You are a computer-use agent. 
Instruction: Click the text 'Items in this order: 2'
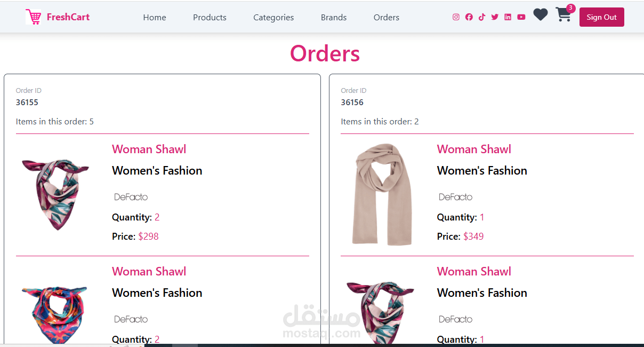(x=380, y=122)
